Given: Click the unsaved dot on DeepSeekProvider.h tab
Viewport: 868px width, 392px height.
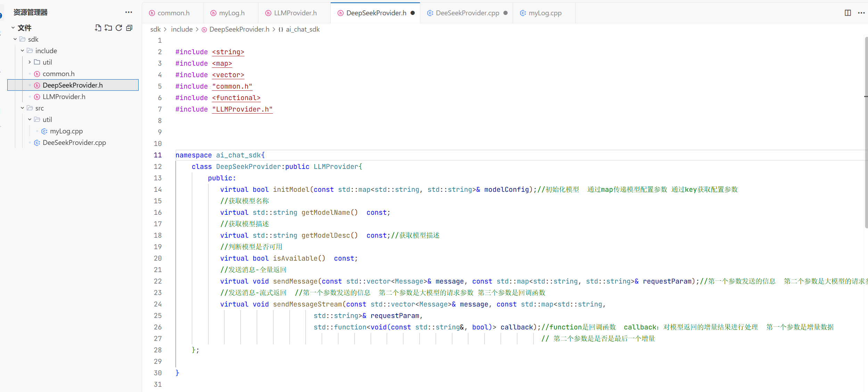Looking at the screenshot, I should click(x=413, y=13).
